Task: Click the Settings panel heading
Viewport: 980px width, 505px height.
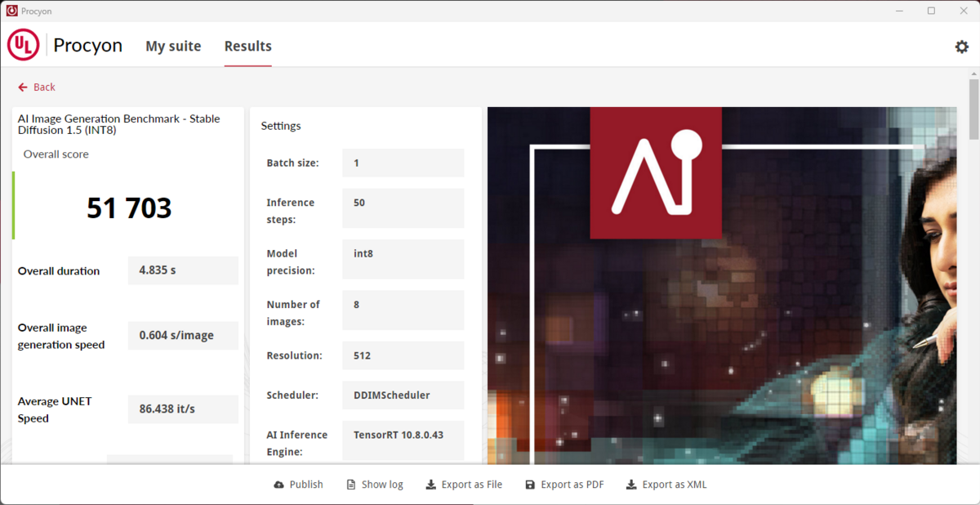Action: coord(281,126)
